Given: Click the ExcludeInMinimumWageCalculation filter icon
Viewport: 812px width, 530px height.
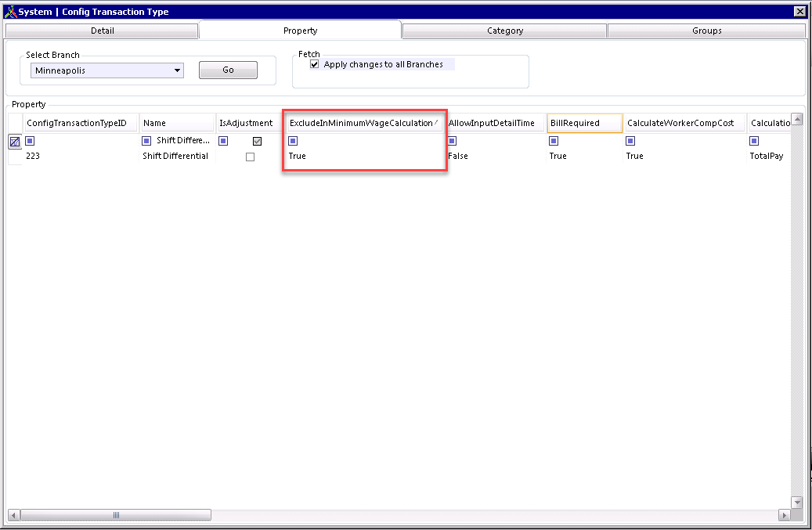Looking at the screenshot, I should pyautogui.click(x=293, y=141).
